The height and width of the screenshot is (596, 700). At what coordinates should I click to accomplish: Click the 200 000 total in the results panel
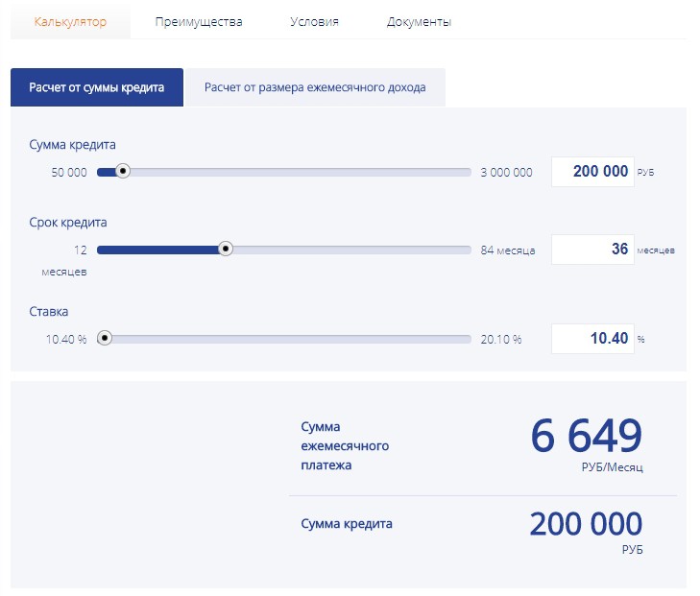586,524
